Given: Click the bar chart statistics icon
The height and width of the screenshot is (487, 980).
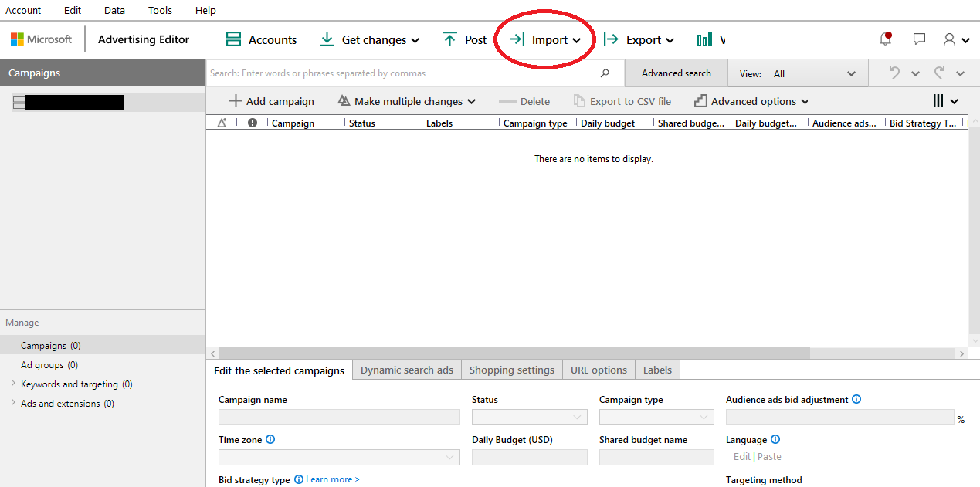Looking at the screenshot, I should point(704,39).
